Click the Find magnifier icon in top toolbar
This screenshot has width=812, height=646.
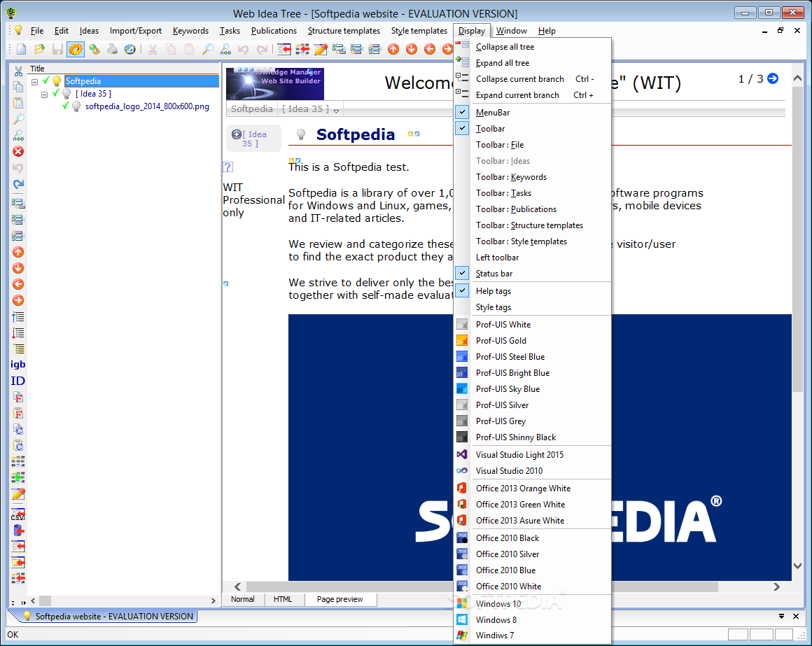coord(208,49)
